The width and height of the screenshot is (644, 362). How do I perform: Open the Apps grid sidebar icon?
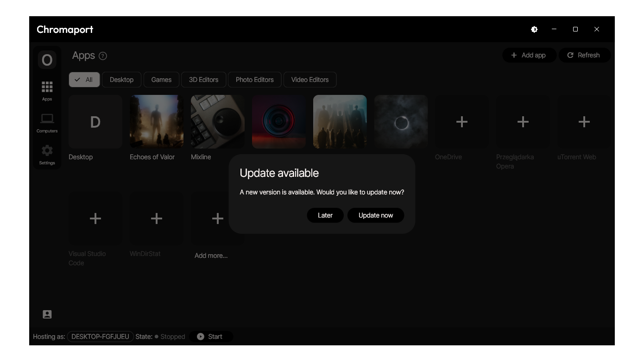pyautogui.click(x=47, y=87)
